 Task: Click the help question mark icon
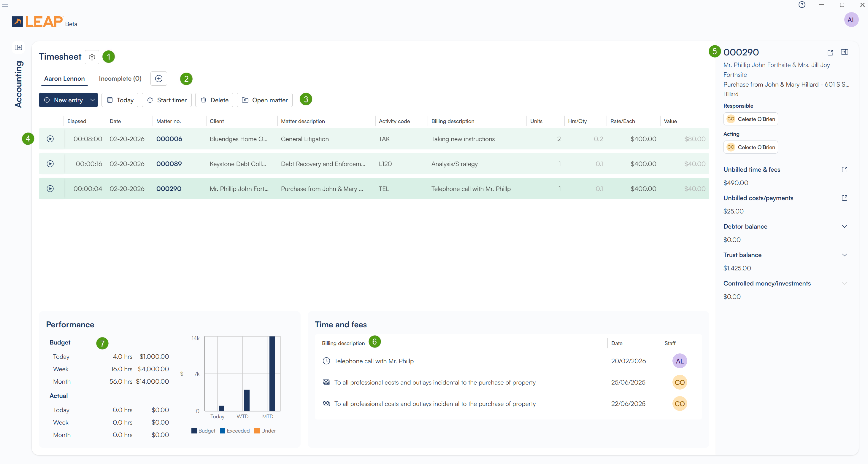pos(802,5)
